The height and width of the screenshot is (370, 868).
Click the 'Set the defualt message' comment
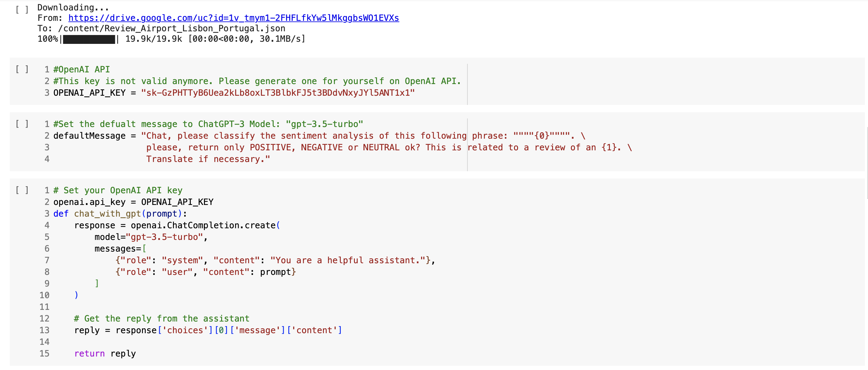point(208,124)
